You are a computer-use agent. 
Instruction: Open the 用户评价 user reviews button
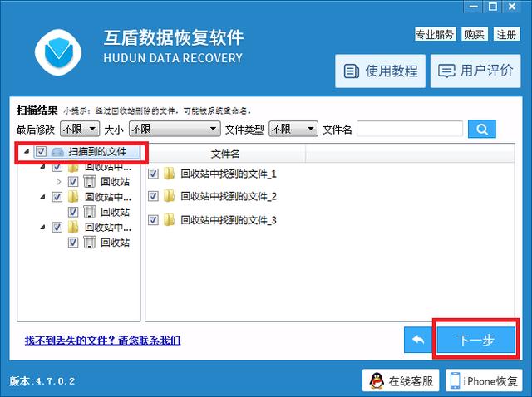[475, 71]
